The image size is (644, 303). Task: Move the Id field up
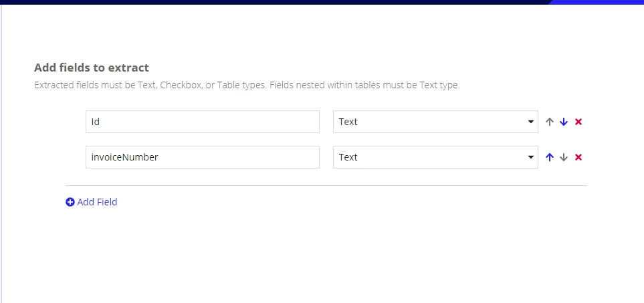click(550, 122)
